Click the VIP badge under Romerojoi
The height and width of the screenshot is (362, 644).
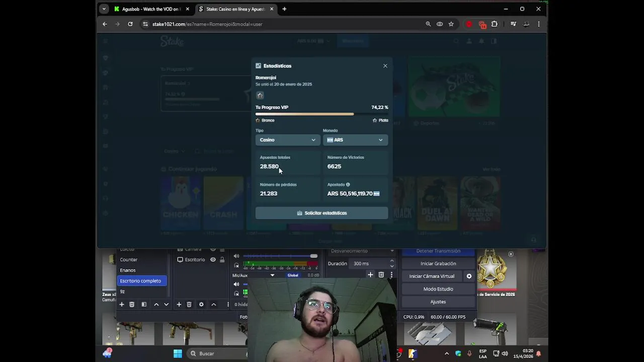point(260,95)
